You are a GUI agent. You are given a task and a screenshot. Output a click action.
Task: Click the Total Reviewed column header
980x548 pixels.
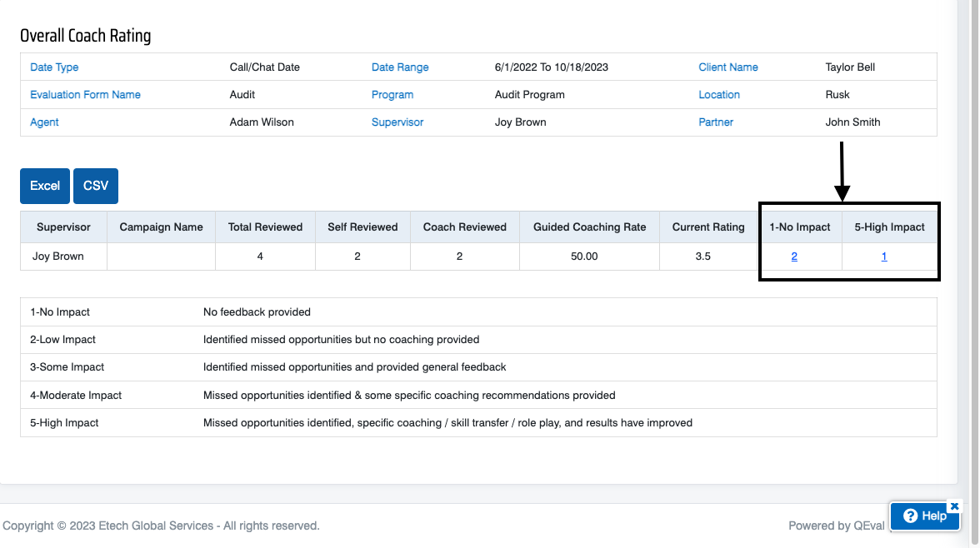pyautogui.click(x=265, y=227)
